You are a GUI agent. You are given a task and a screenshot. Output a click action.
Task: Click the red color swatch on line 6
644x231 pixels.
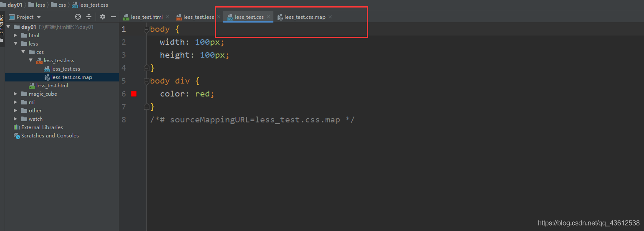click(x=134, y=94)
